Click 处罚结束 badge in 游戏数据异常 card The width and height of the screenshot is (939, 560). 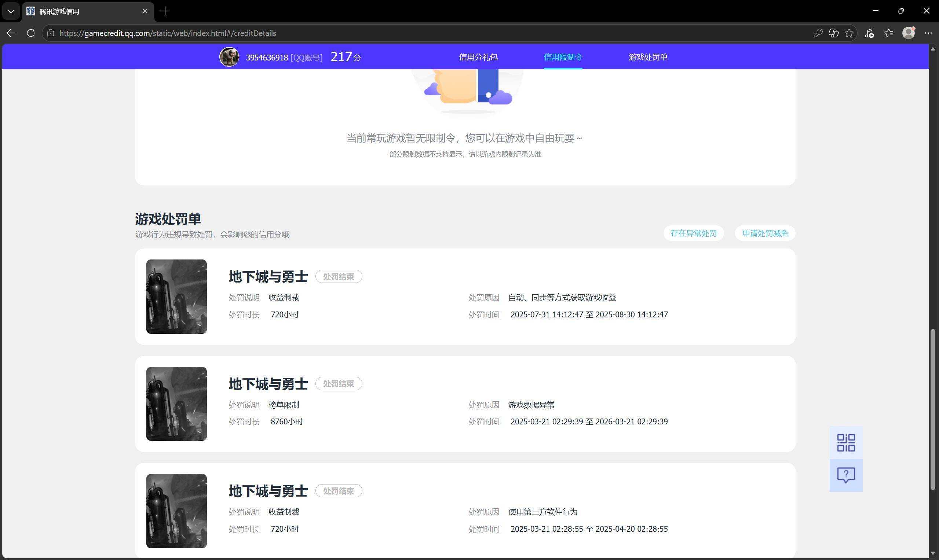pos(339,383)
